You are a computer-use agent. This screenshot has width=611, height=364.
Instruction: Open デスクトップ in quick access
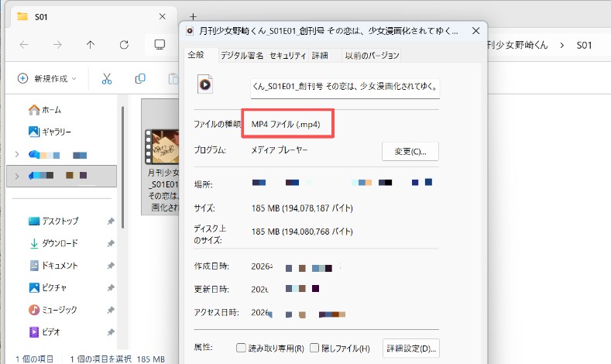pos(53,221)
